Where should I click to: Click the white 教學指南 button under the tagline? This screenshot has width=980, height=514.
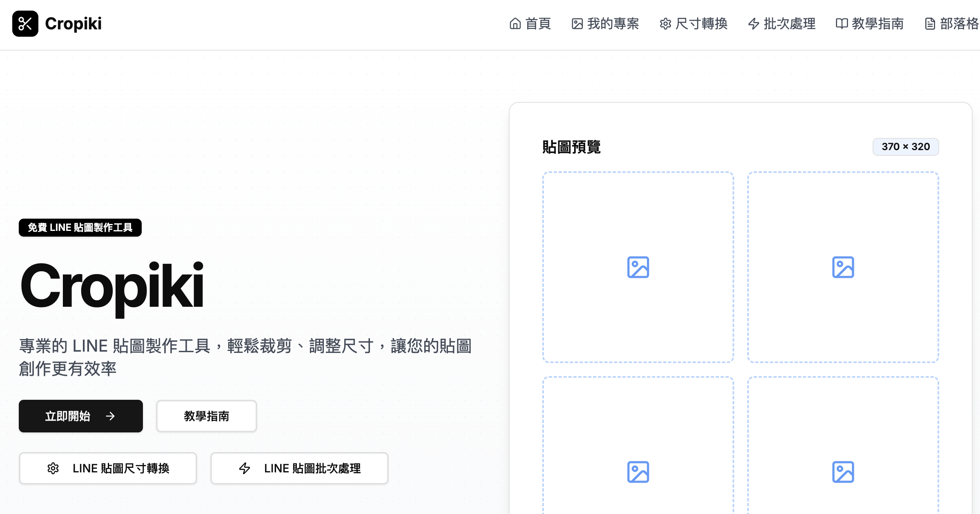(206, 416)
